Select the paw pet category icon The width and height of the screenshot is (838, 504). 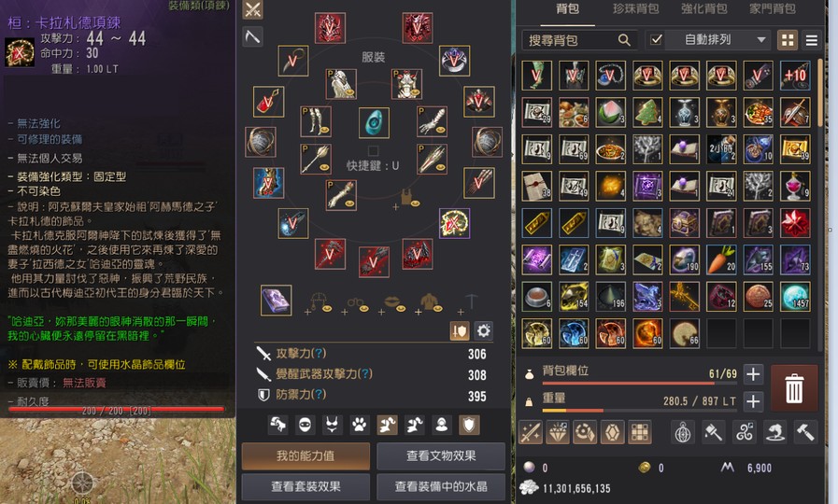click(x=359, y=425)
